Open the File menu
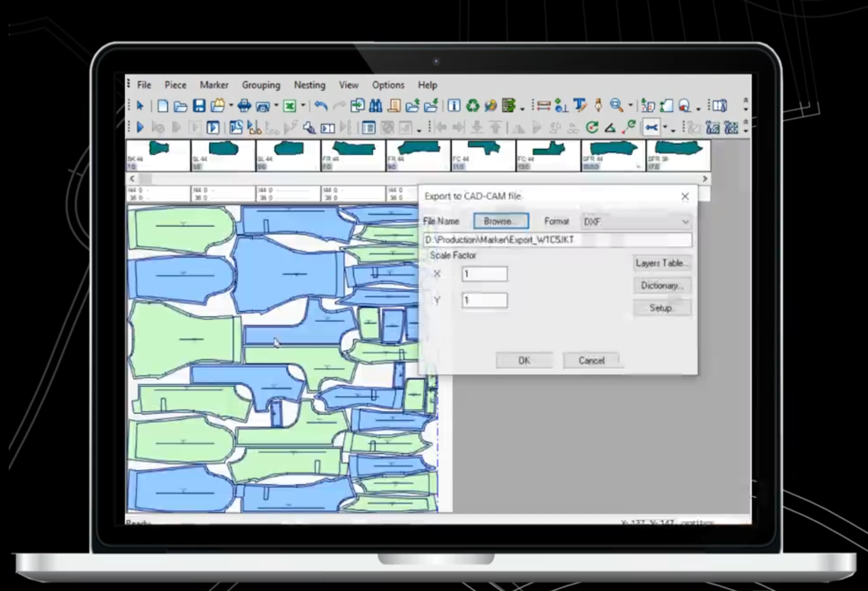 coord(144,85)
